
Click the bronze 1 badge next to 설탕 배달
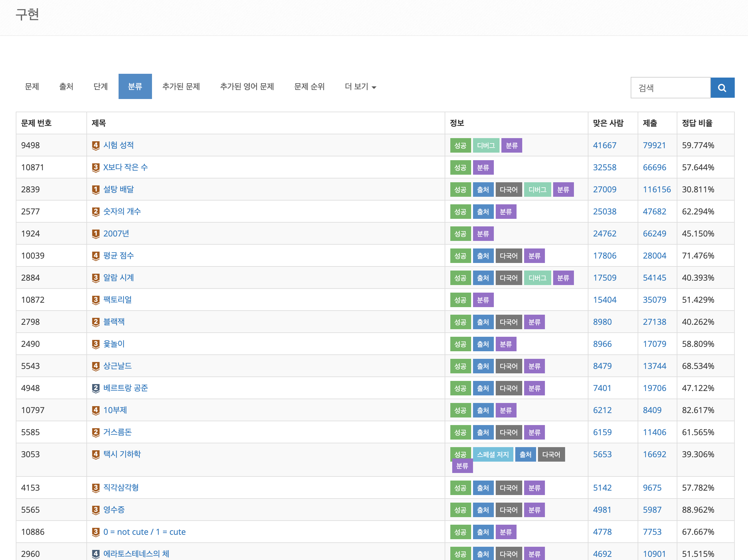point(96,190)
